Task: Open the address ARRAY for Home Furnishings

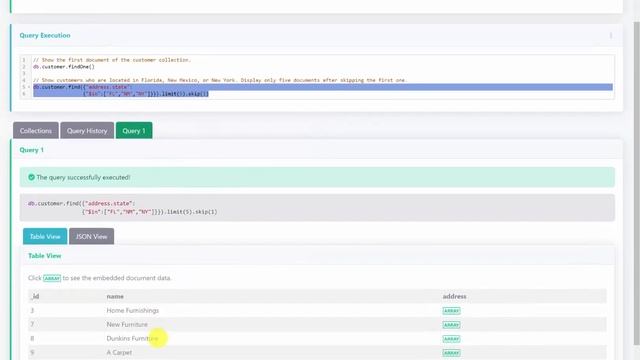Action: point(451,311)
